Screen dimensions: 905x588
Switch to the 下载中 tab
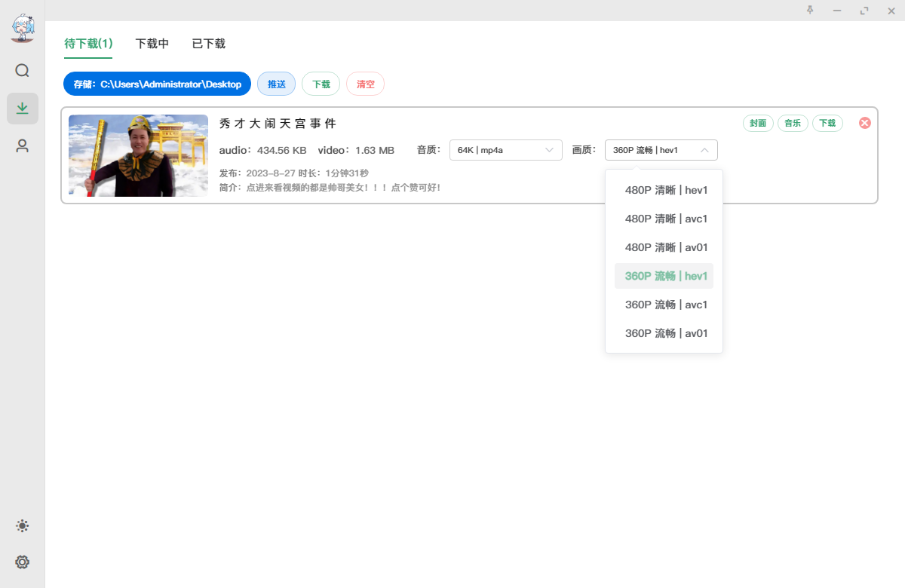152,44
